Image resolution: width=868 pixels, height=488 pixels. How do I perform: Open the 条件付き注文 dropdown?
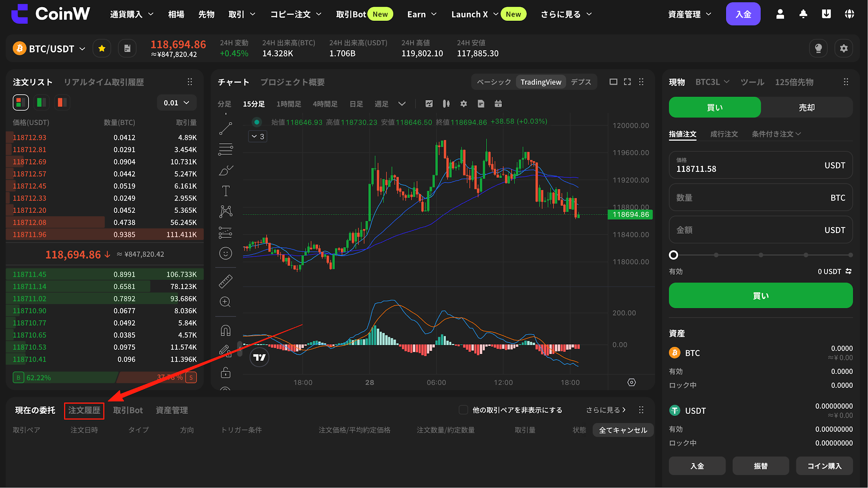(776, 134)
